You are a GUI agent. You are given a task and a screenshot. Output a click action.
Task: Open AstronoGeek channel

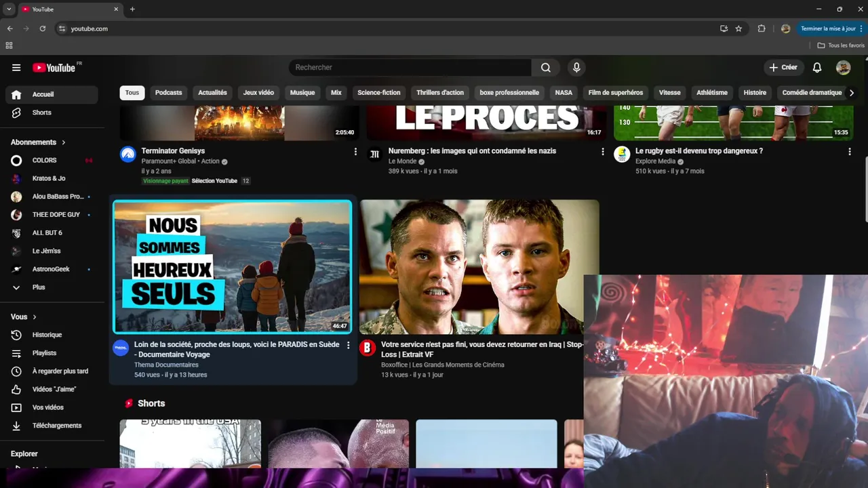click(x=52, y=269)
